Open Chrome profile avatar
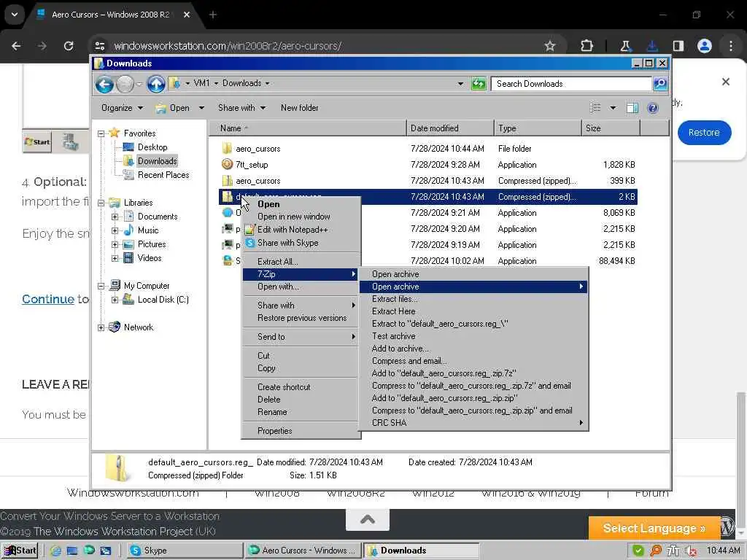 [x=705, y=46]
